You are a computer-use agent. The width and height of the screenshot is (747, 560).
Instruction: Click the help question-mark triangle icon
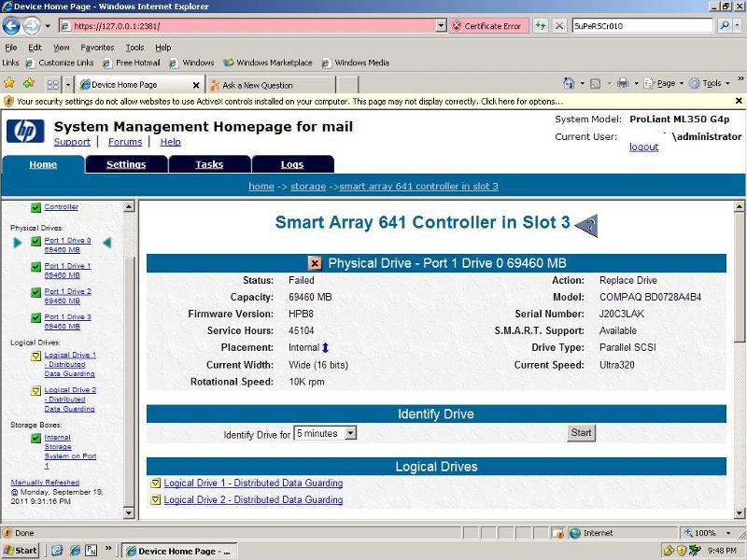pos(586,225)
